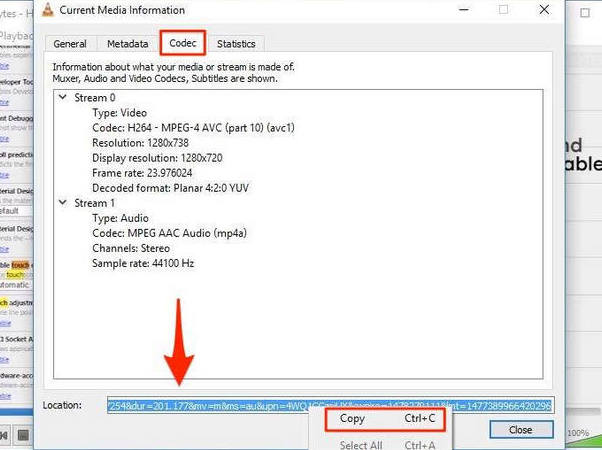Screen dimensions: 602x450
Task: Select the Stream 1 tree row label
Action: click(94, 203)
